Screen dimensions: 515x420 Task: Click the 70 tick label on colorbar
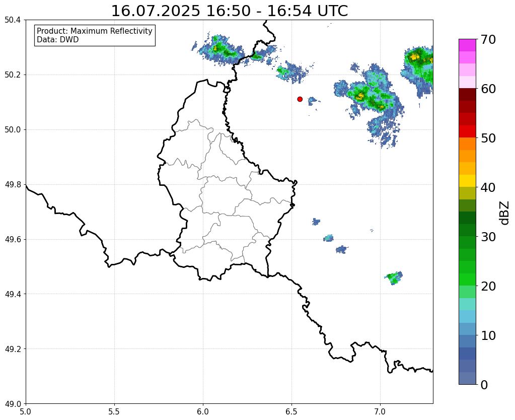488,39
